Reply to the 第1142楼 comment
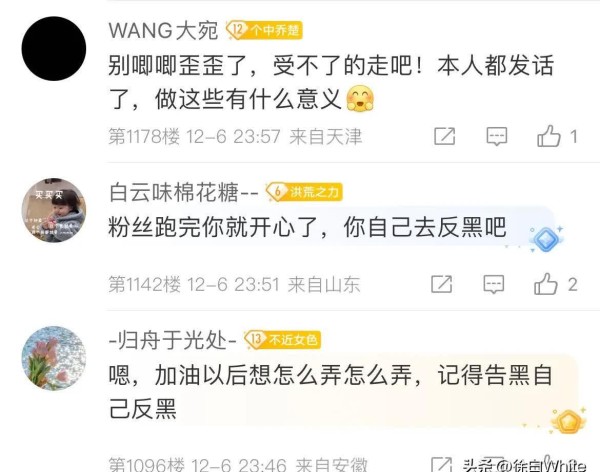The width and height of the screenshot is (600, 472). click(494, 284)
